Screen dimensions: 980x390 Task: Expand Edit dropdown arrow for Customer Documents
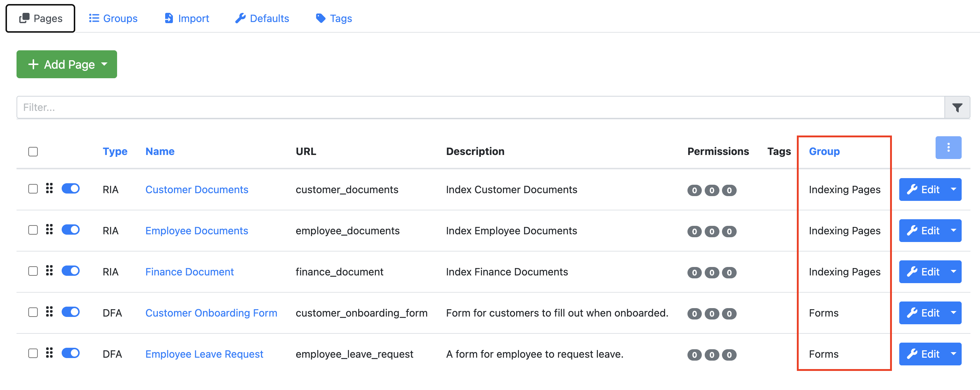[953, 189]
